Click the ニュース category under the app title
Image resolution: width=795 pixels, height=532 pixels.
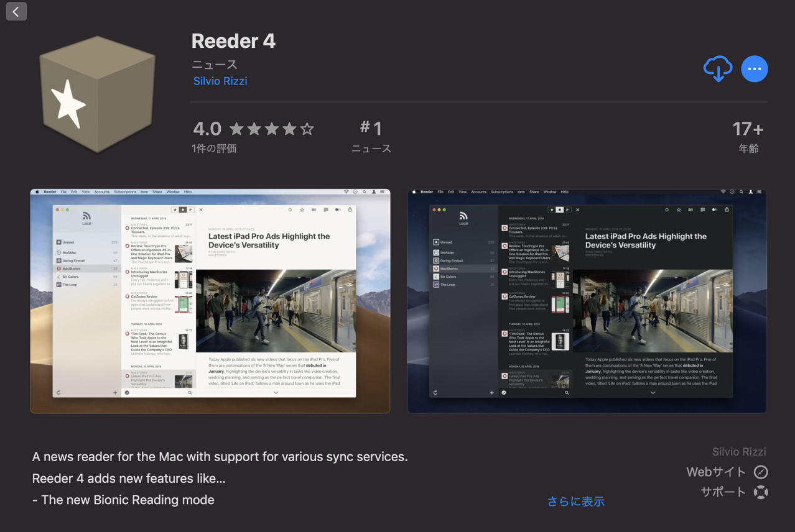click(x=215, y=64)
